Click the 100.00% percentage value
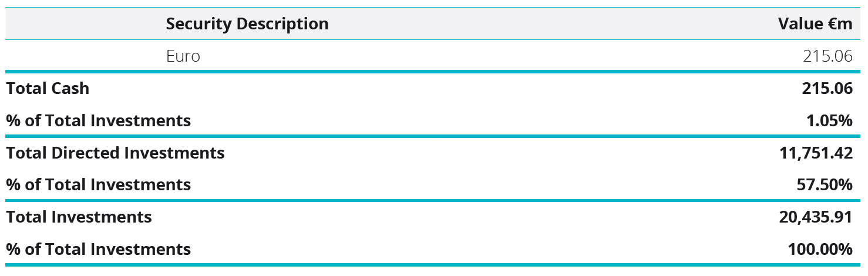 pos(820,249)
